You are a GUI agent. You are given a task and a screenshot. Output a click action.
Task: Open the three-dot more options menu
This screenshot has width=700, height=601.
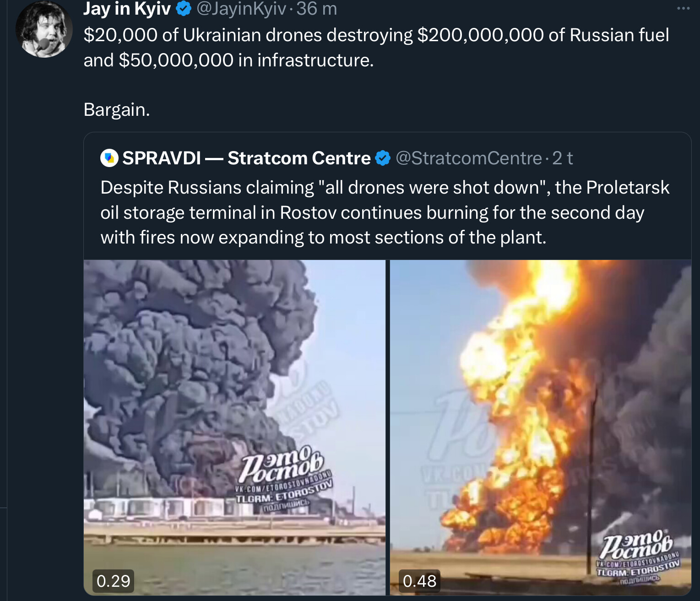tap(683, 8)
